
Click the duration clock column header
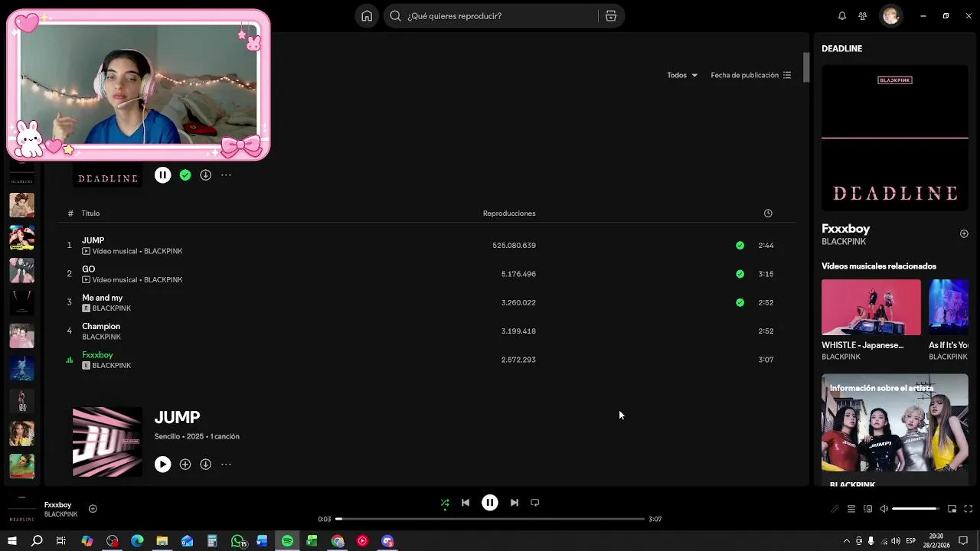coord(768,214)
